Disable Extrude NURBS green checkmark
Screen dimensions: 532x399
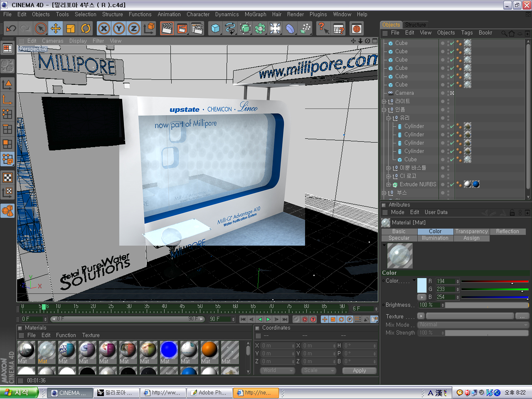coord(452,184)
